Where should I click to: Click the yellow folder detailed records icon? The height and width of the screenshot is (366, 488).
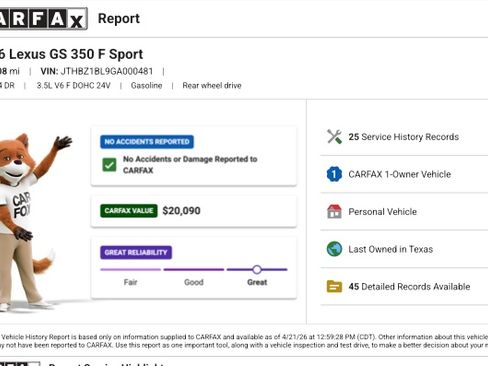[x=334, y=286]
